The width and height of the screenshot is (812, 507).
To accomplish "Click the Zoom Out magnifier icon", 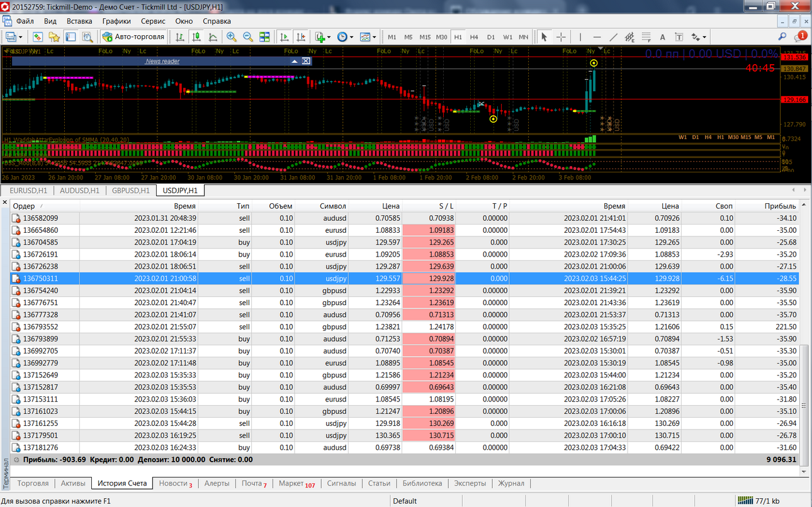I will [x=248, y=37].
